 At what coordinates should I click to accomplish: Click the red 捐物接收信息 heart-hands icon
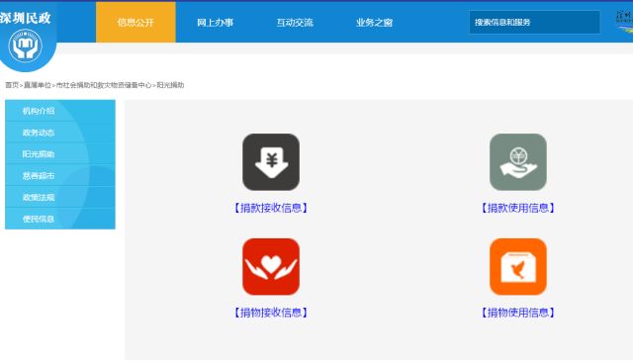(x=271, y=266)
